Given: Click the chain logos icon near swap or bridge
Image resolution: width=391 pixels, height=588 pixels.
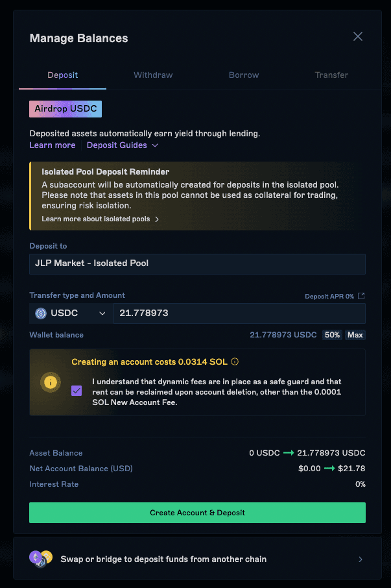Looking at the screenshot, I should (41, 559).
